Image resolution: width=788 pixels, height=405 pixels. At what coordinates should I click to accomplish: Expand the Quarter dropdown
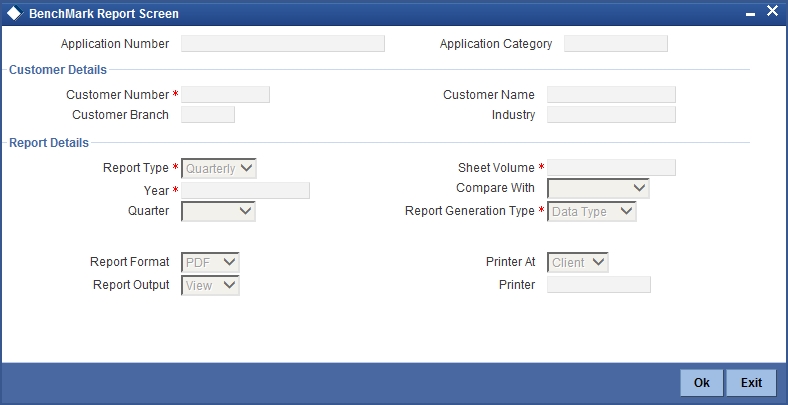(x=218, y=211)
